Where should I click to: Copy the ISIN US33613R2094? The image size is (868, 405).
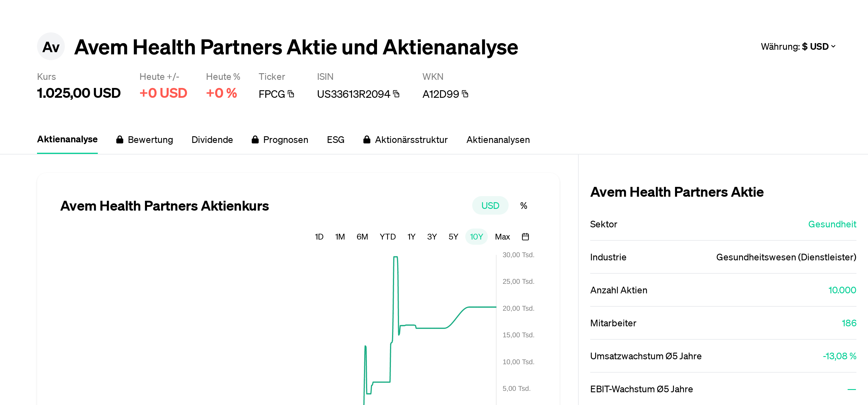[397, 94]
